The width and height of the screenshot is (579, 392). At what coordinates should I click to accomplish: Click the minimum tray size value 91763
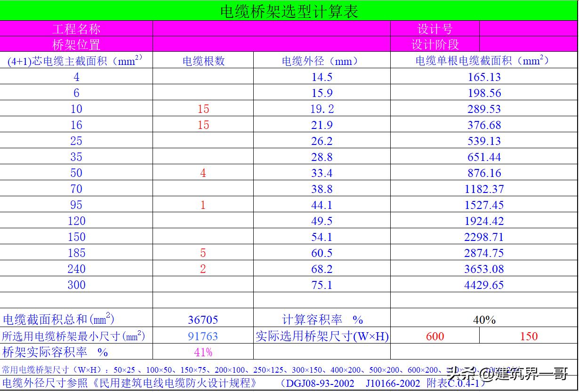[203, 336]
